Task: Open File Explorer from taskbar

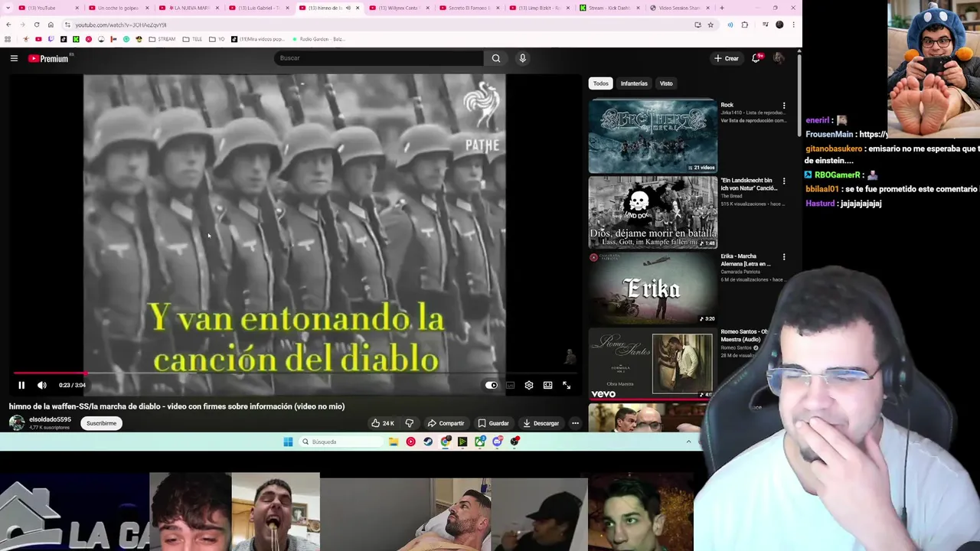Action: point(394,442)
